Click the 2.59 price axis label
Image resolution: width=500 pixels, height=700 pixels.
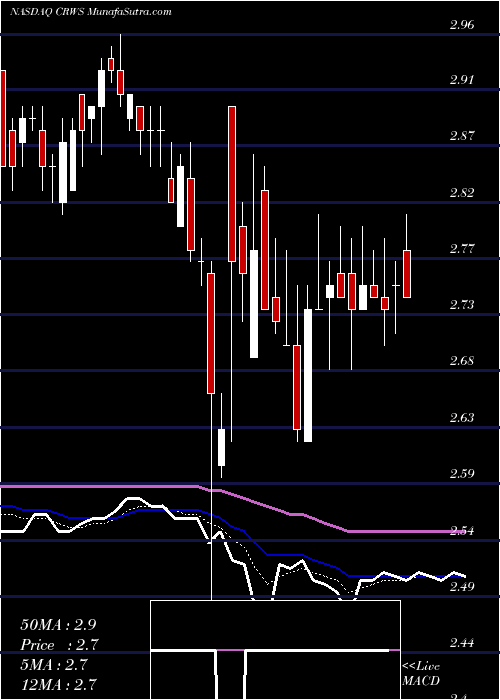462,473
